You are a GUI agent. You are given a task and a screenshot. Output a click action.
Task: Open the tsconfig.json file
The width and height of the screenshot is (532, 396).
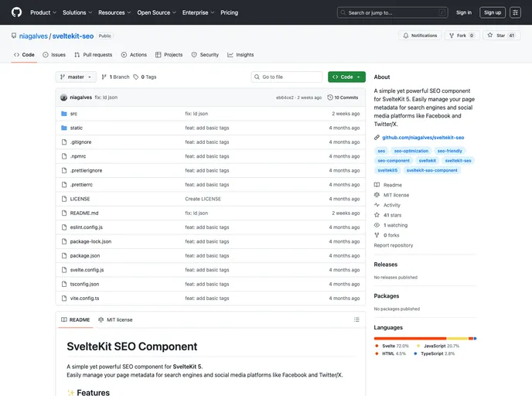click(84, 284)
